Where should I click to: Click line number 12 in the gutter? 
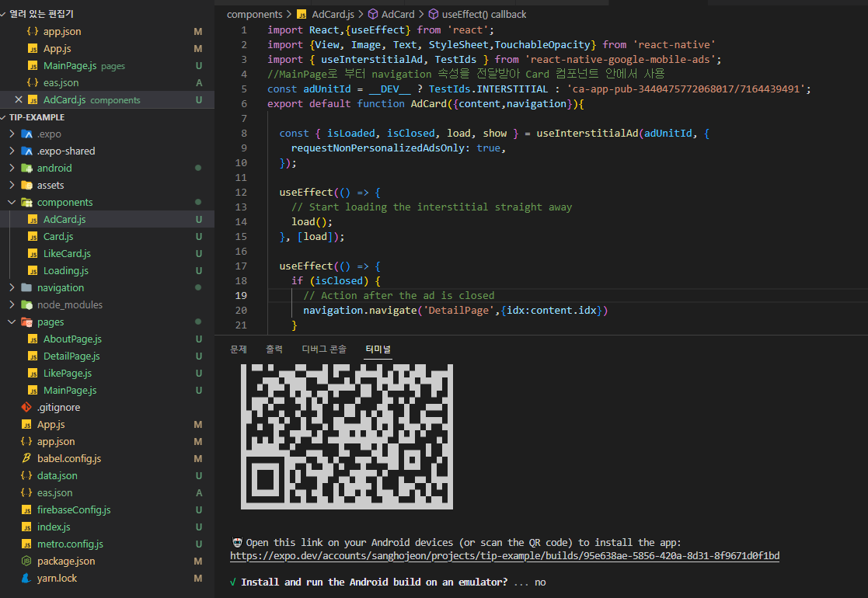point(241,192)
